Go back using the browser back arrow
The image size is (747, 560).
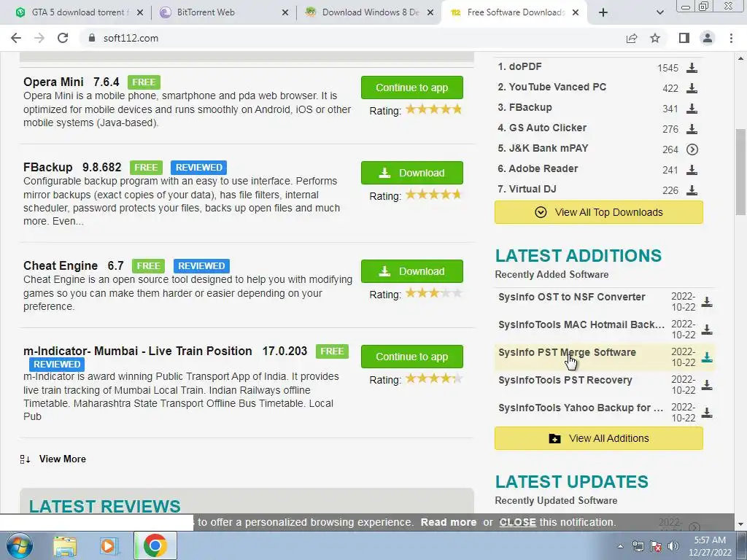tap(16, 38)
